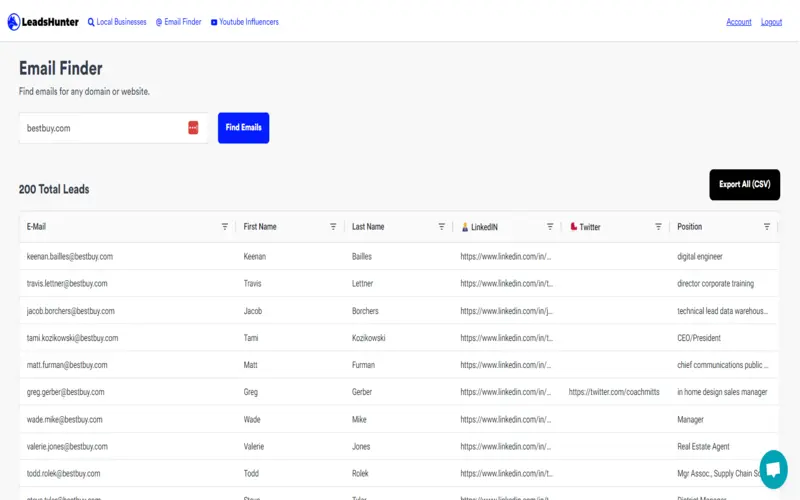Screen dimensions: 800x500
Task: Click the Logout link
Action: coord(771,22)
